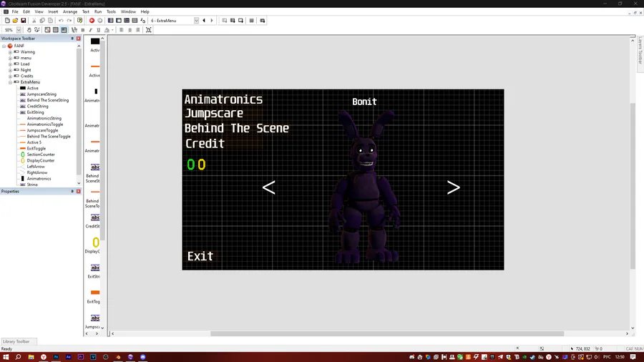
Task: Open the Arrange menu
Action: click(x=70, y=12)
